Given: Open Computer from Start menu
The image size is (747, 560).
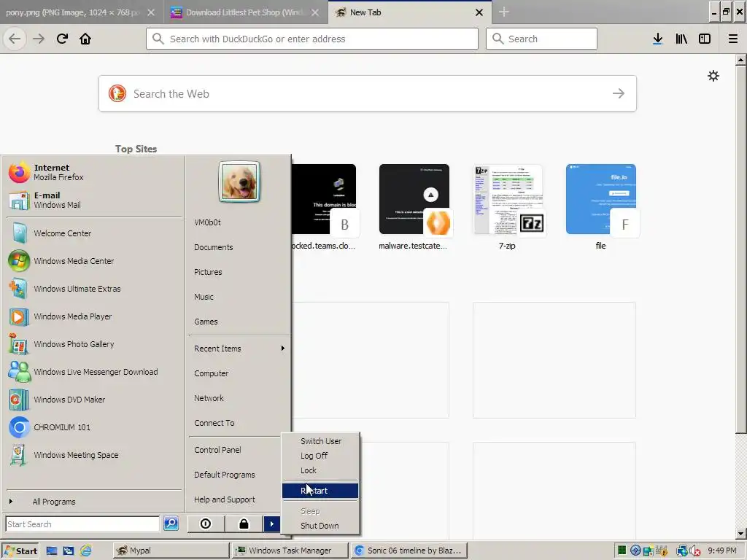Looking at the screenshot, I should 239,373.
